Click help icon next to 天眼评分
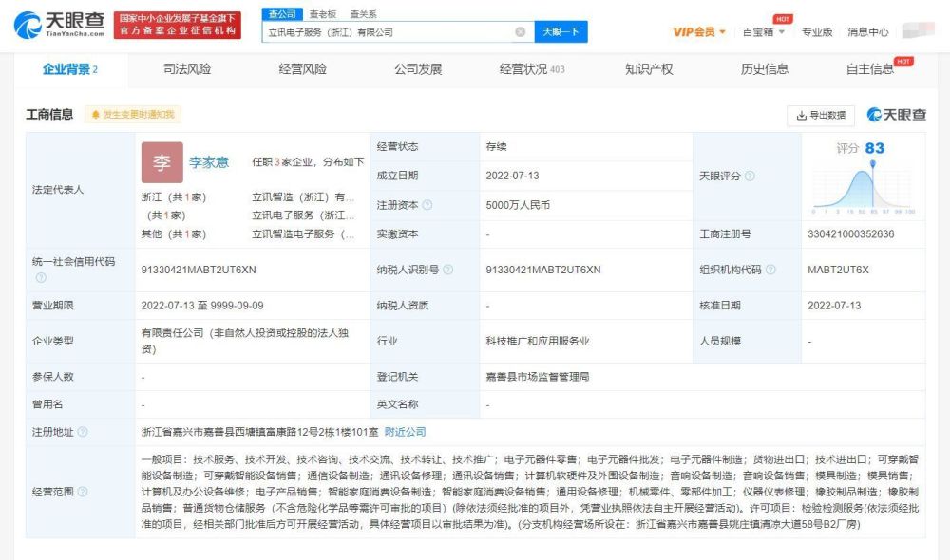The height and width of the screenshot is (560, 950). click(750, 177)
